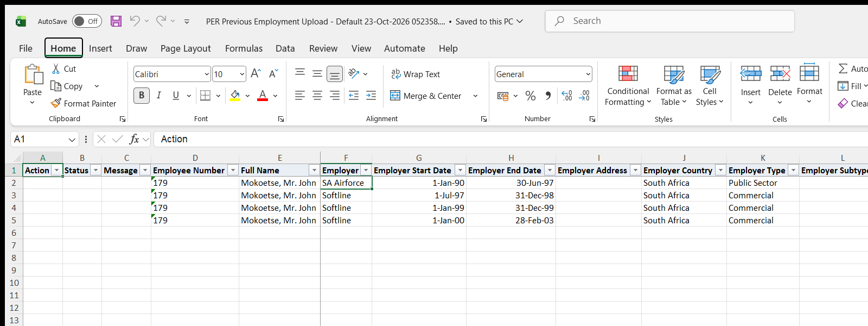Middle align cell contents
The height and width of the screenshot is (326, 868).
(x=317, y=73)
